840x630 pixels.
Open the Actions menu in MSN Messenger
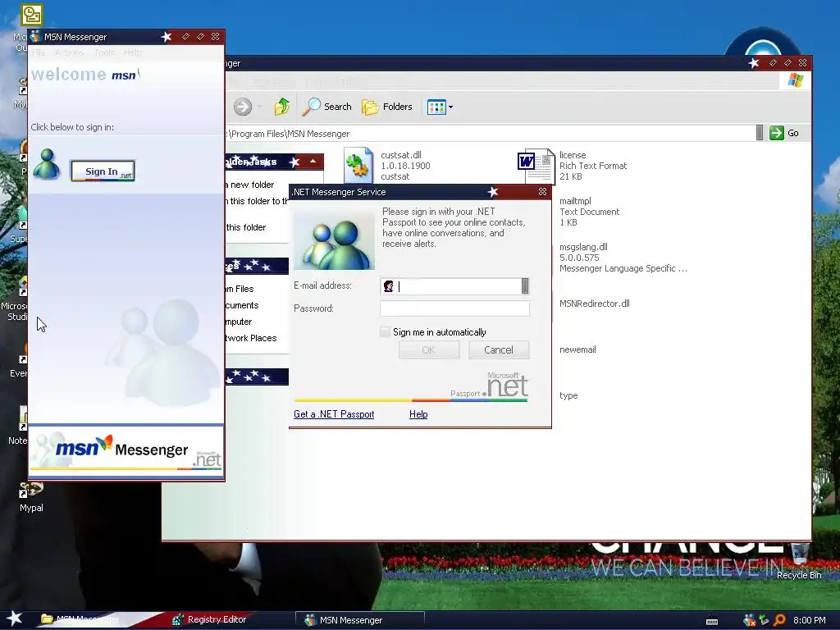(69, 52)
